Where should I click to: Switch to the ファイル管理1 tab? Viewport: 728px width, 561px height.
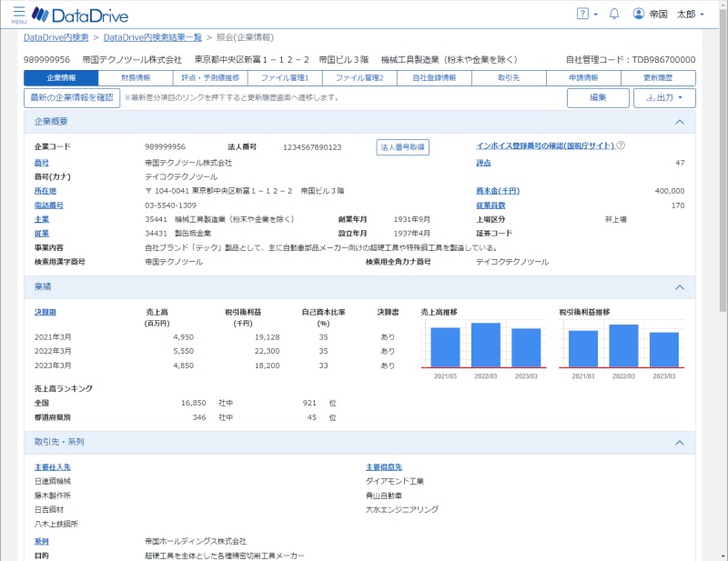tap(285, 78)
